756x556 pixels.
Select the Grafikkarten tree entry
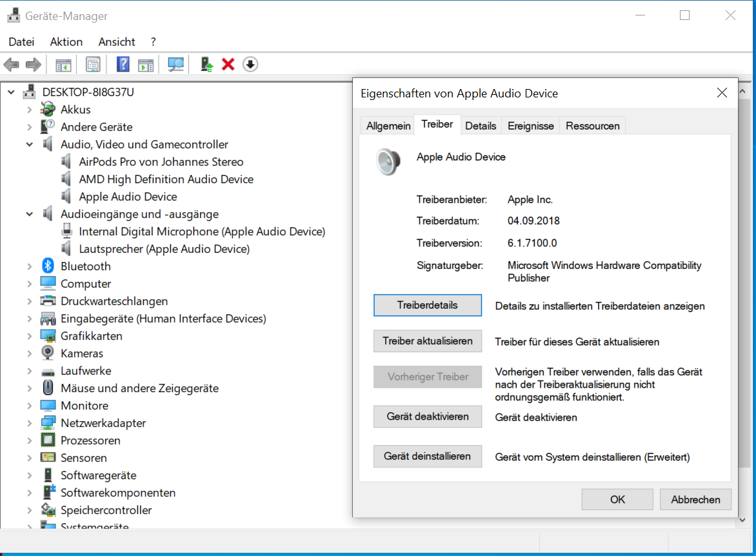pos(92,335)
